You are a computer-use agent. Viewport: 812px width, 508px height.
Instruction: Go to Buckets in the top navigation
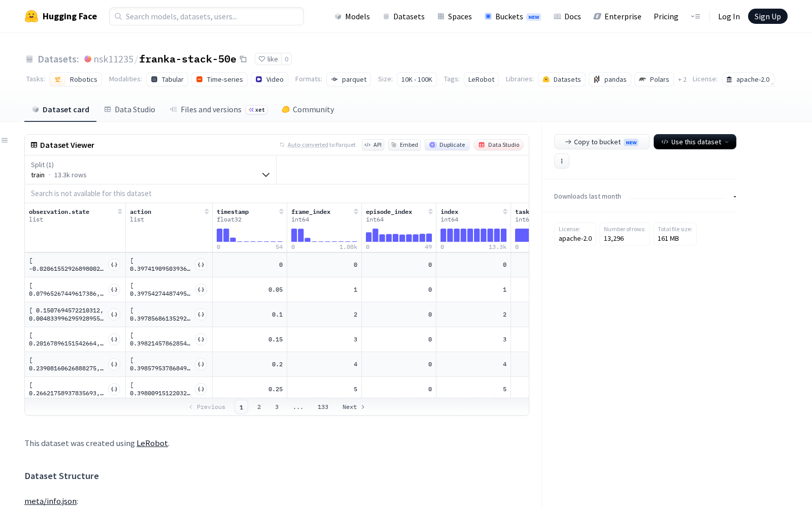click(513, 16)
